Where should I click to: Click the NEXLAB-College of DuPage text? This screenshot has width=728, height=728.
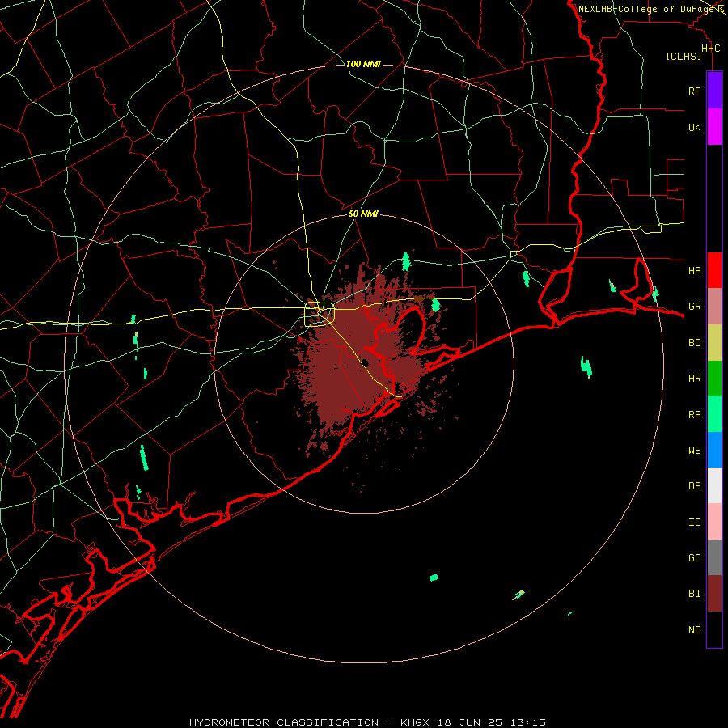coord(645,9)
